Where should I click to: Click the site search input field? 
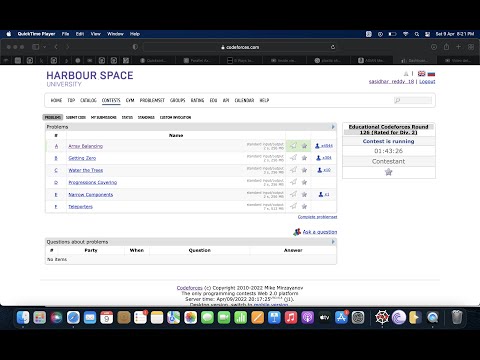point(413,100)
